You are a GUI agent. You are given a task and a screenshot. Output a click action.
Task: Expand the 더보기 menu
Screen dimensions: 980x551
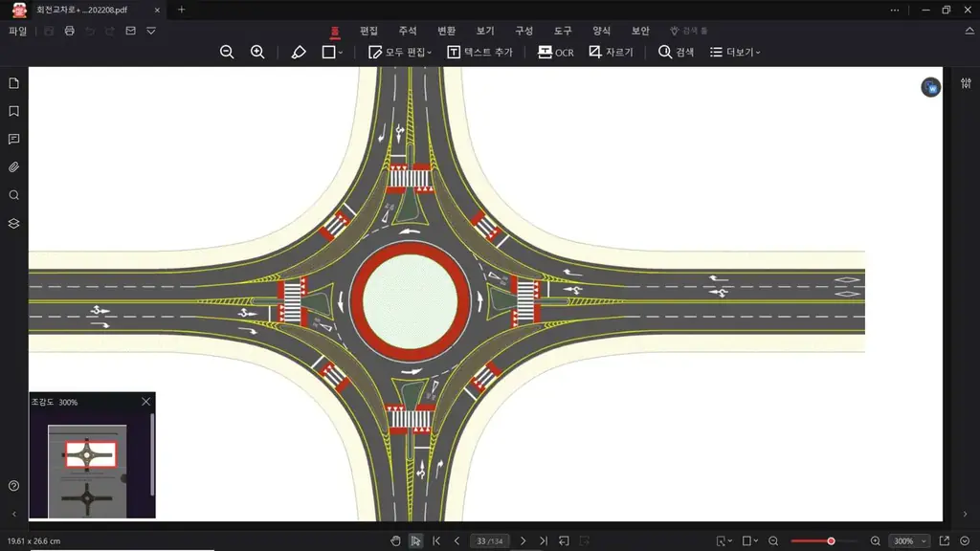735,53
